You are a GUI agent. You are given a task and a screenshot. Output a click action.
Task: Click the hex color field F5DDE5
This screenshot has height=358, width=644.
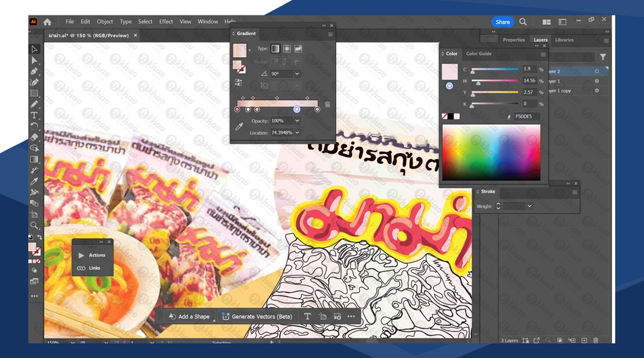[x=526, y=117]
